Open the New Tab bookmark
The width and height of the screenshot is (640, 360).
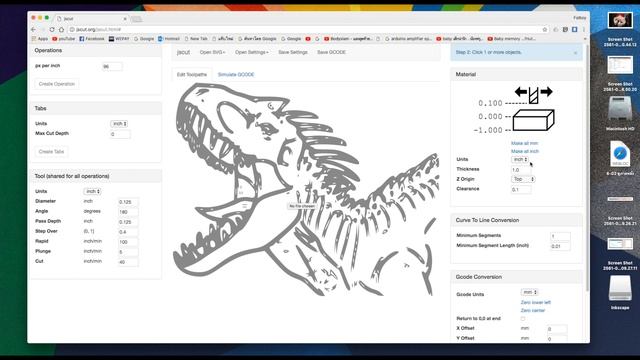click(x=196, y=39)
